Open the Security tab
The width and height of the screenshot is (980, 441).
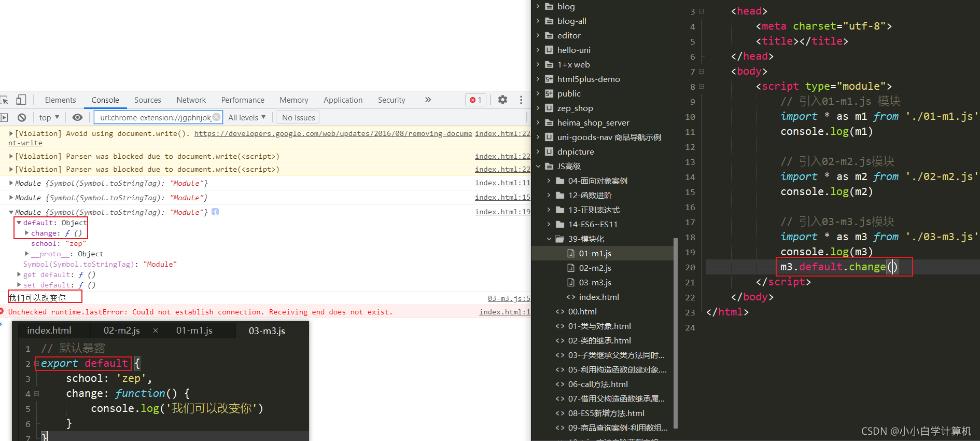(x=391, y=100)
